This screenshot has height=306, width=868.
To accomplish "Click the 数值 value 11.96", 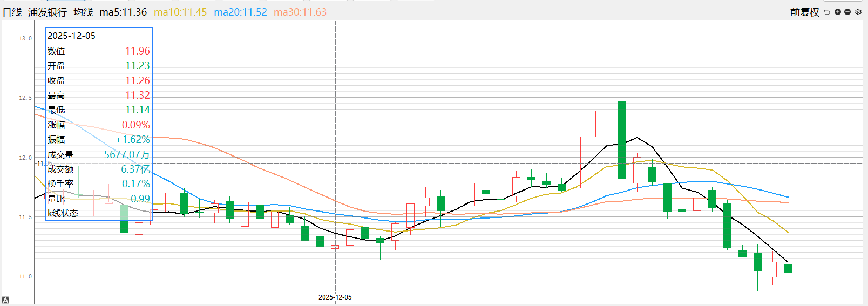I will click(x=138, y=51).
